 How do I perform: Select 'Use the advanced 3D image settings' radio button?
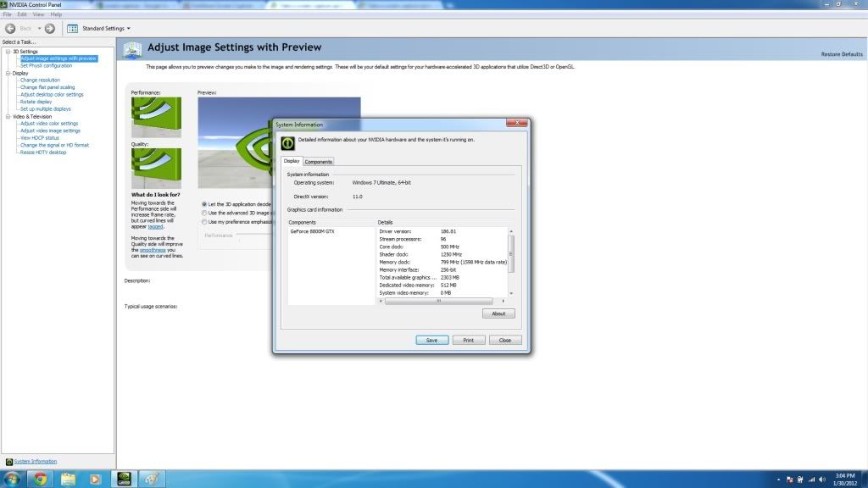(204, 213)
